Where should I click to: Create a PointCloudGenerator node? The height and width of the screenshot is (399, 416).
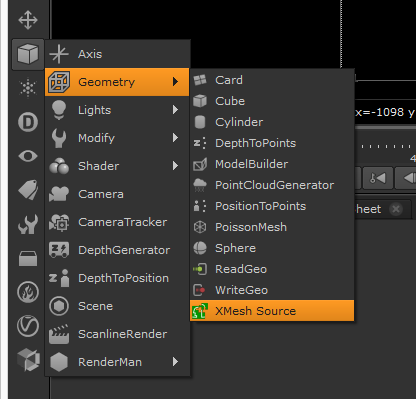[x=272, y=185]
